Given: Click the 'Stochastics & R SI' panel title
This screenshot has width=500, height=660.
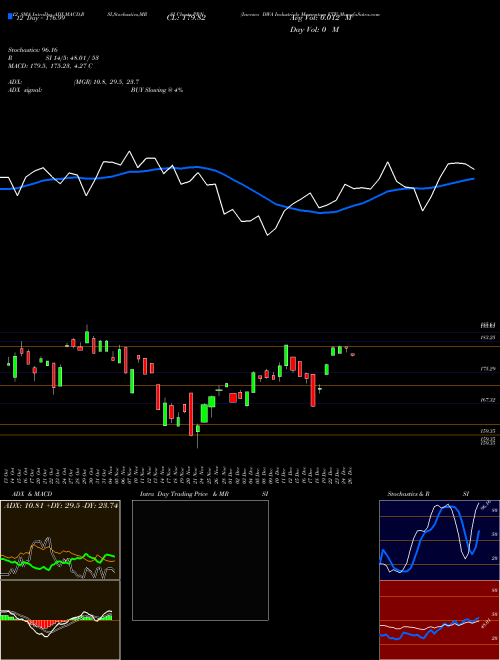Looking at the screenshot, I should [x=428, y=494].
